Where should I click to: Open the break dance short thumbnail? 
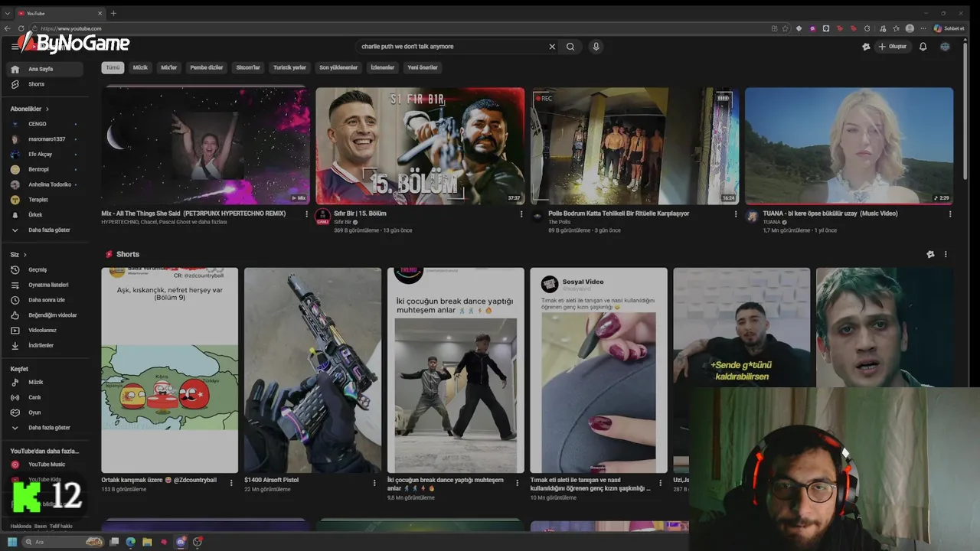[456, 370]
